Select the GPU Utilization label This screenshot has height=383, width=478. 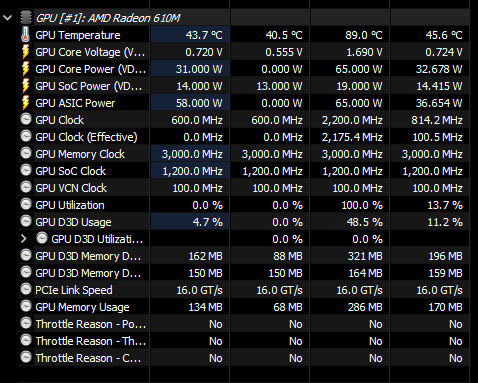70,205
